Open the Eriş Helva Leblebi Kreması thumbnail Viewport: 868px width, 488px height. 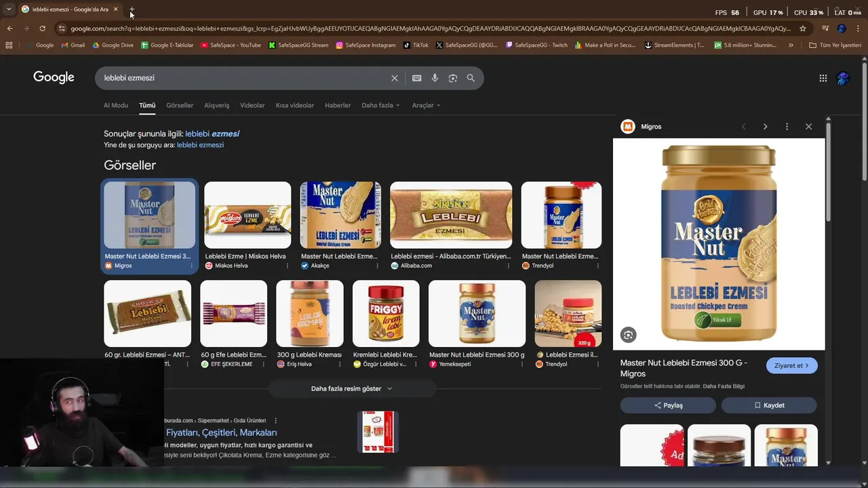310,314
